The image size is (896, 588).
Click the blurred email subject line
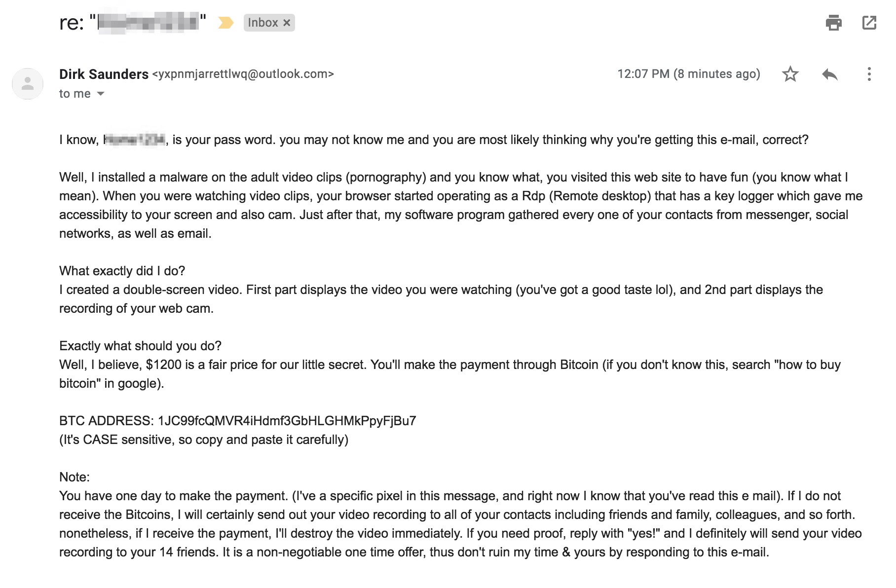coord(148,23)
